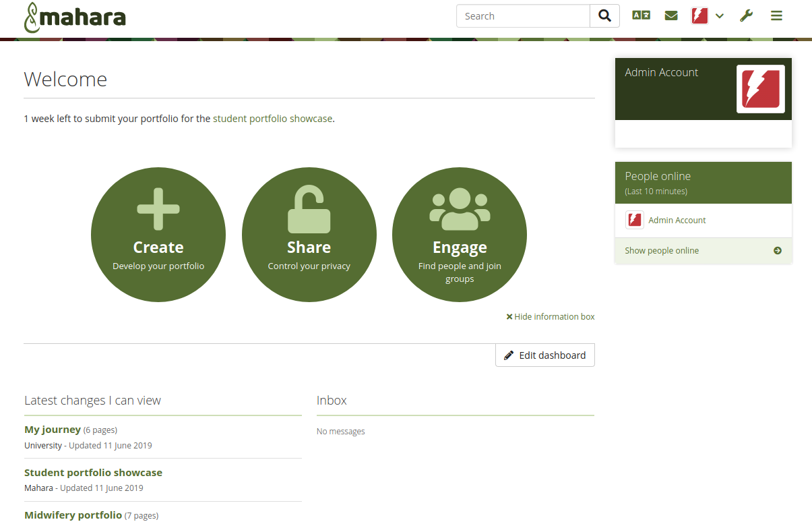Click the Latest changes I can view heading
This screenshot has width=812, height=524.
(x=92, y=400)
